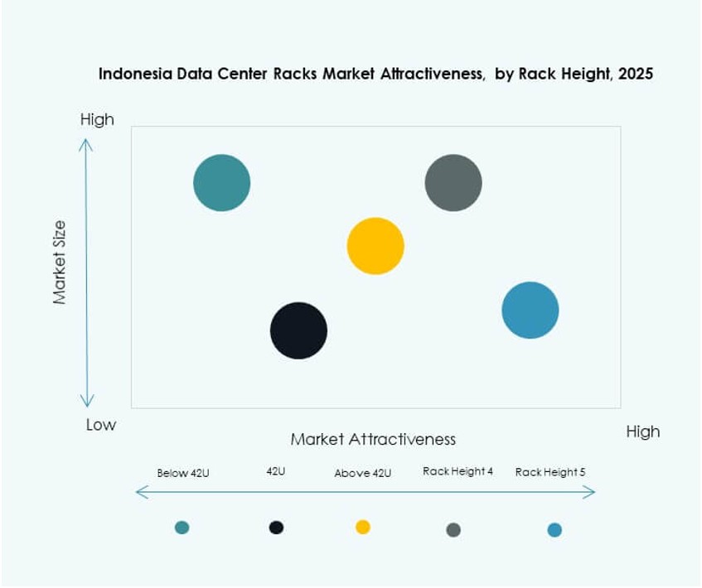Click the gray legend dot
The height and width of the screenshot is (588, 702).
[453, 529]
